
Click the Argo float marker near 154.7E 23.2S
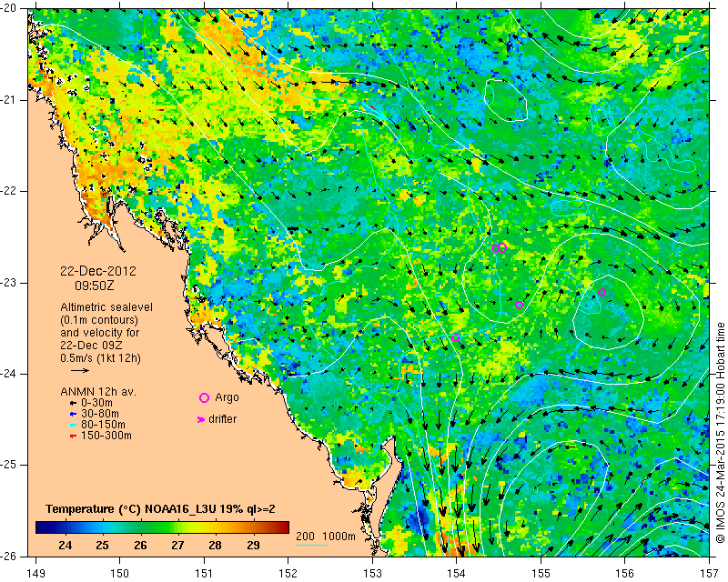tap(519, 305)
